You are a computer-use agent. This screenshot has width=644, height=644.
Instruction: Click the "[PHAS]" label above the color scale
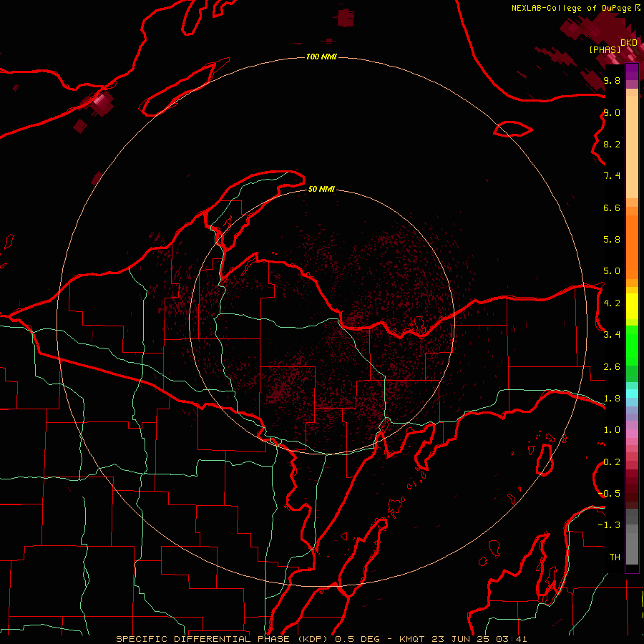pos(605,50)
